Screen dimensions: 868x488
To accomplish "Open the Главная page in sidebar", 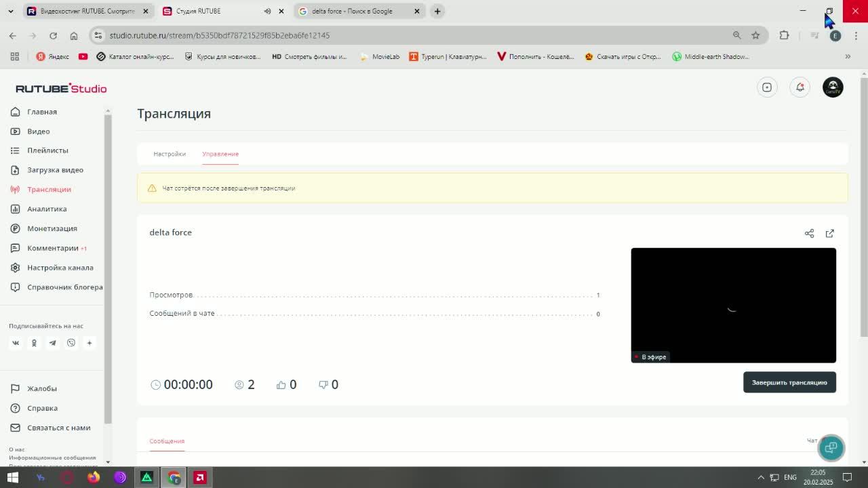I will coord(42,112).
